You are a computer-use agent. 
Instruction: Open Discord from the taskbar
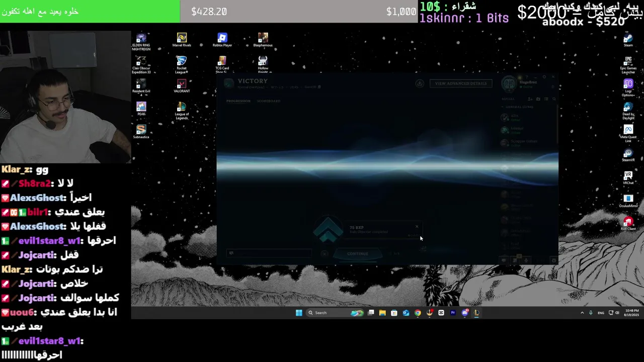coord(465,313)
